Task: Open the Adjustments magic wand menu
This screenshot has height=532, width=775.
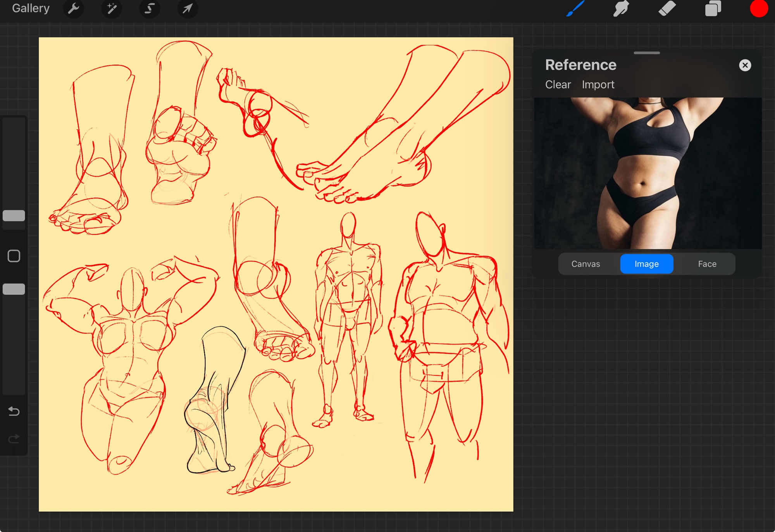Action: tap(112, 9)
